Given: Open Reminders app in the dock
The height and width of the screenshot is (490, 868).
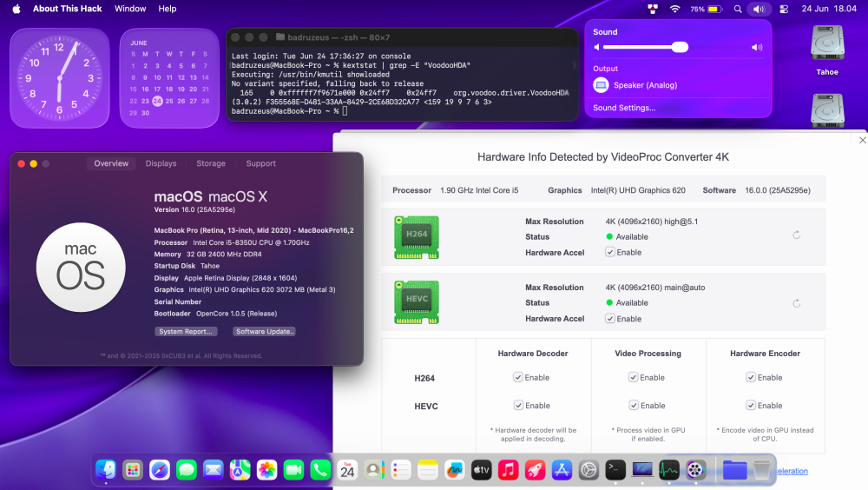Looking at the screenshot, I should (x=401, y=470).
